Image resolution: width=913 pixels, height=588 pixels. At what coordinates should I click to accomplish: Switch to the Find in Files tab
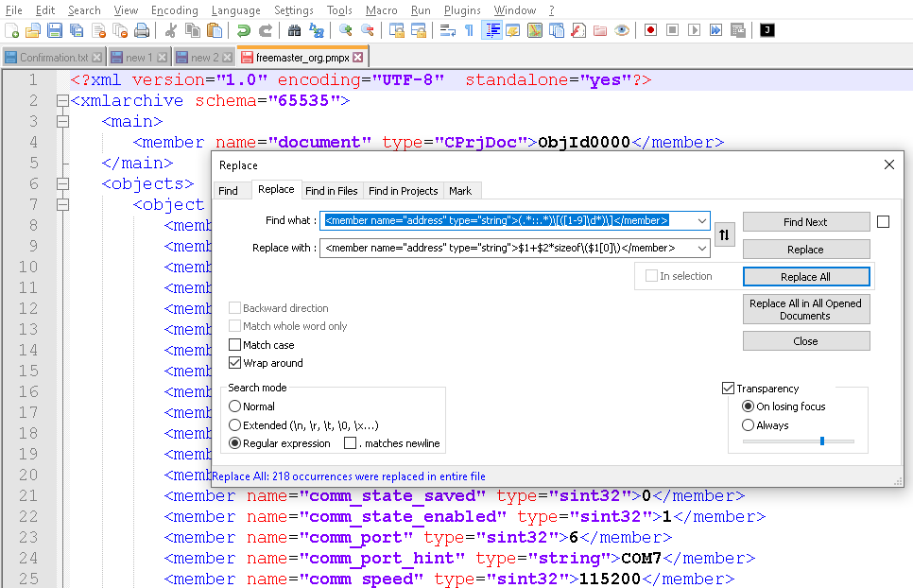(332, 191)
